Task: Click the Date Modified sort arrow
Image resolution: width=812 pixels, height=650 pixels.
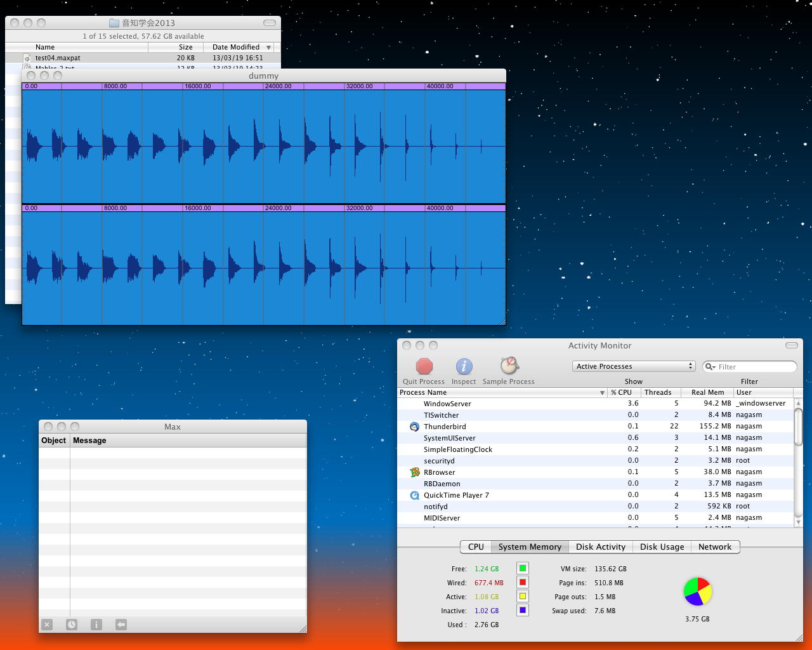Action: (269, 47)
